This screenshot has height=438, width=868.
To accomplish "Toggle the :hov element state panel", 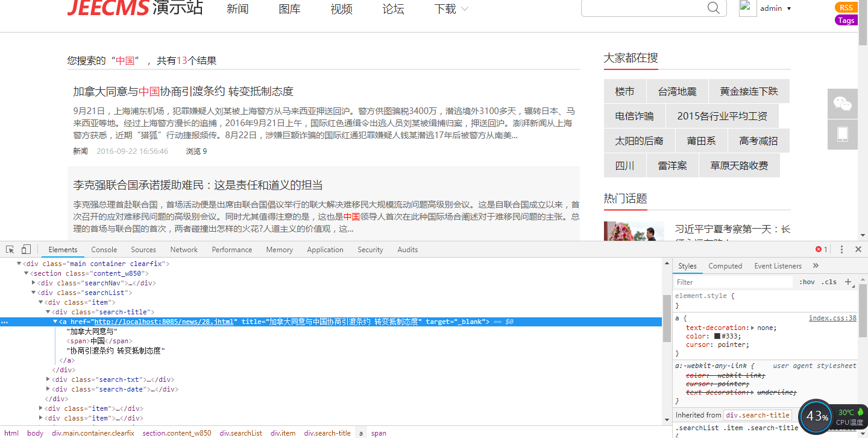I will click(807, 282).
